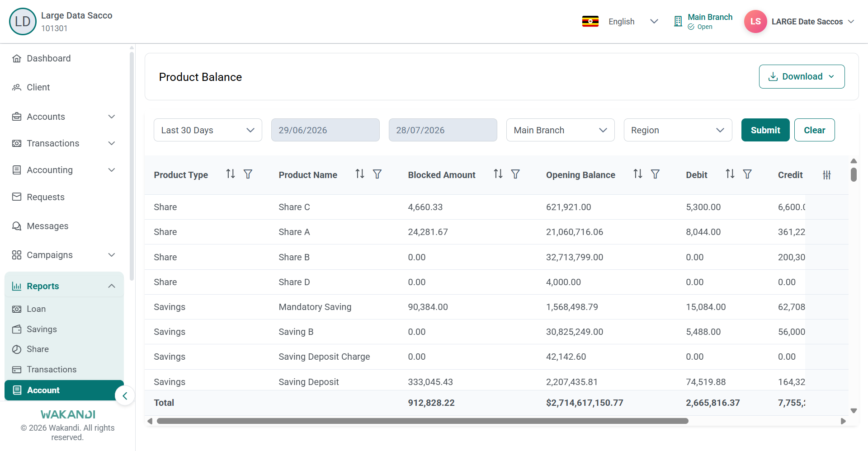Open Region dropdown
The image size is (868, 451).
click(x=678, y=130)
